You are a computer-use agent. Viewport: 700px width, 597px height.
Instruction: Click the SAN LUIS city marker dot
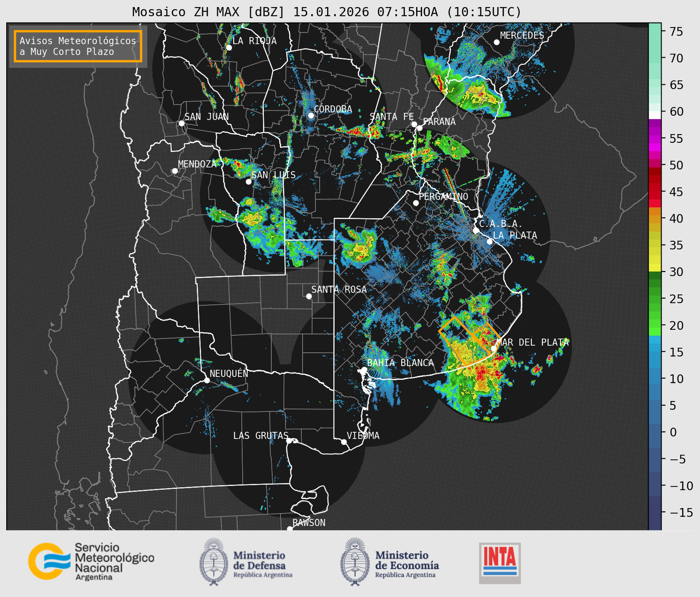point(249,182)
